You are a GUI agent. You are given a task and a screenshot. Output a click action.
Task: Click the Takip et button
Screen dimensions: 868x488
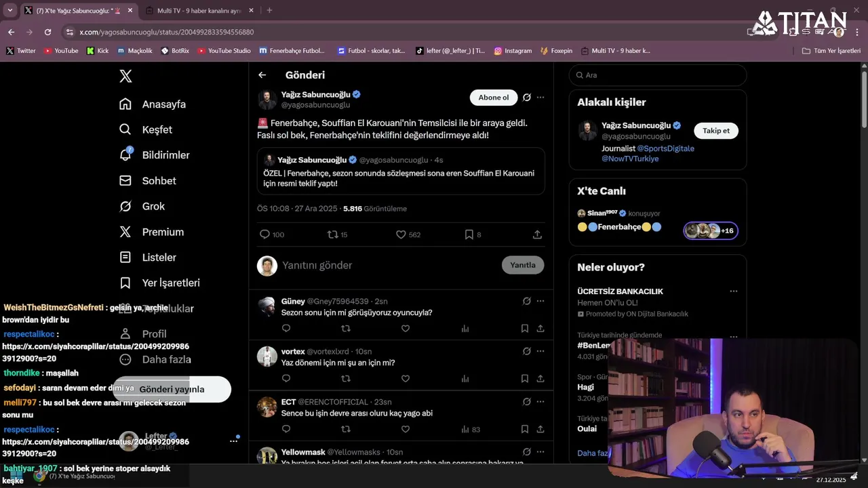(716, 131)
